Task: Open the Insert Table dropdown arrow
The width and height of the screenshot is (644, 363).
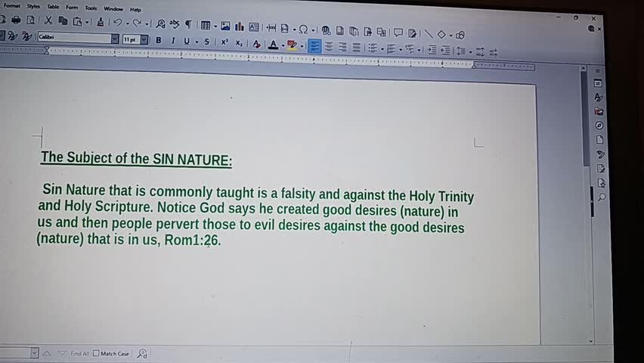Action: (215, 26)
